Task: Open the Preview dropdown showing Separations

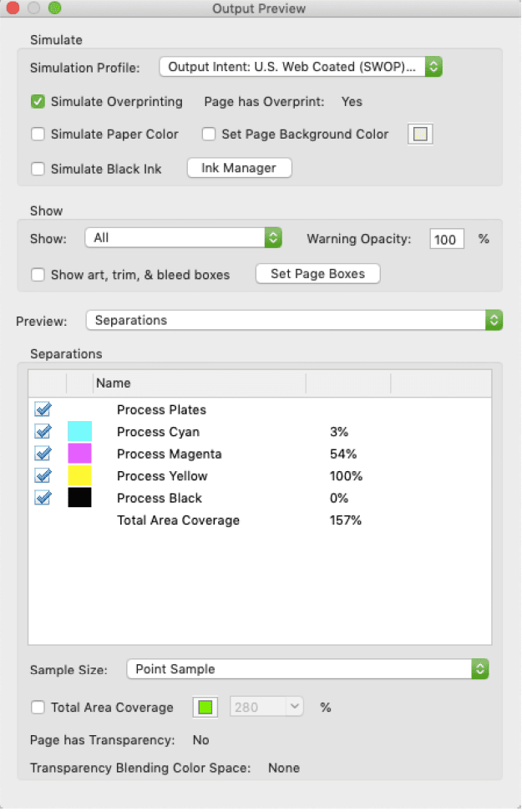Action: 291,320
